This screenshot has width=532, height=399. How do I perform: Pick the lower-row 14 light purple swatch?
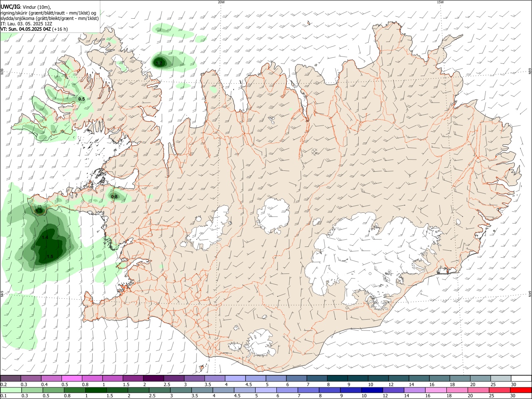(414, 390)
